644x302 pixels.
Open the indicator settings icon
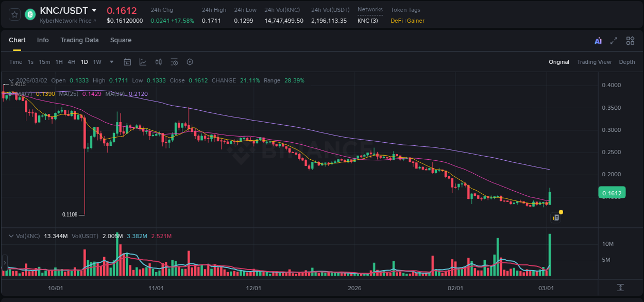point(174,61)
